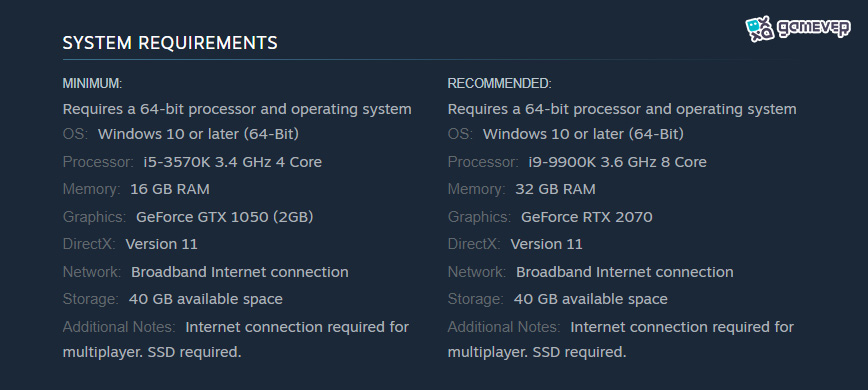The height and width of the screenshot is (390, 868).
Task: Click minimum processor i5-3570K text
Action: click(232, 162)
